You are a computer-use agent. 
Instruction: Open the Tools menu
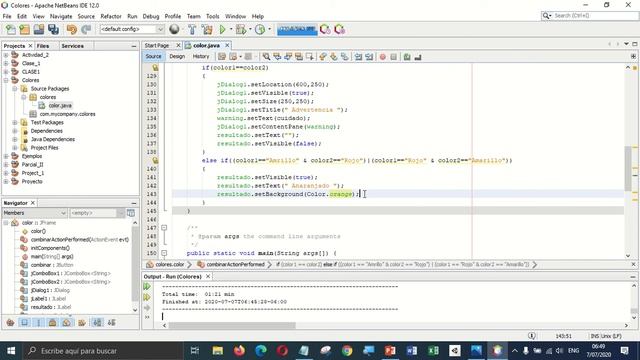[212, 16]
